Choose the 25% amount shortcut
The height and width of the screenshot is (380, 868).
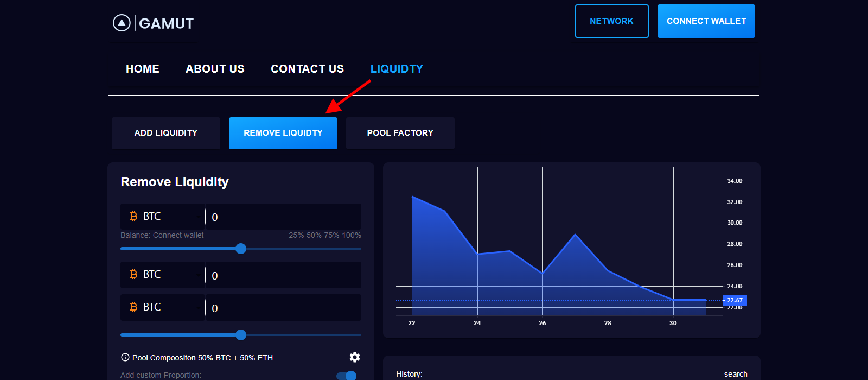click(x=296, y=235)
